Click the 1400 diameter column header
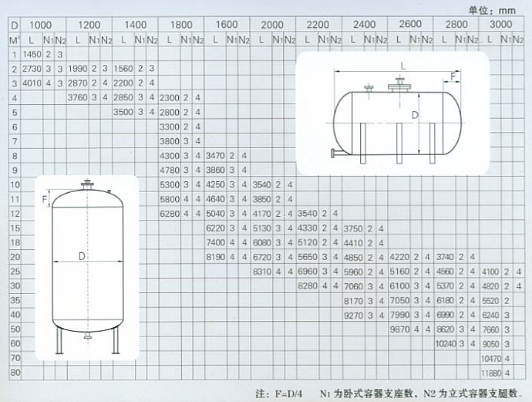Viewport: 532px width, 402px height. (135, 25)
